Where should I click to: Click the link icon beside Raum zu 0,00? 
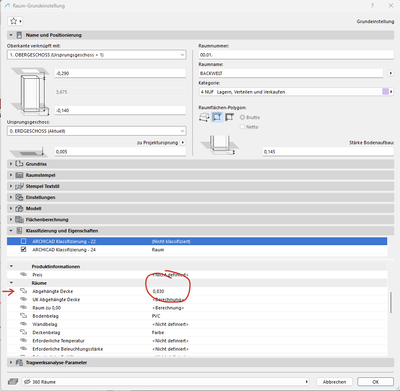23,307
